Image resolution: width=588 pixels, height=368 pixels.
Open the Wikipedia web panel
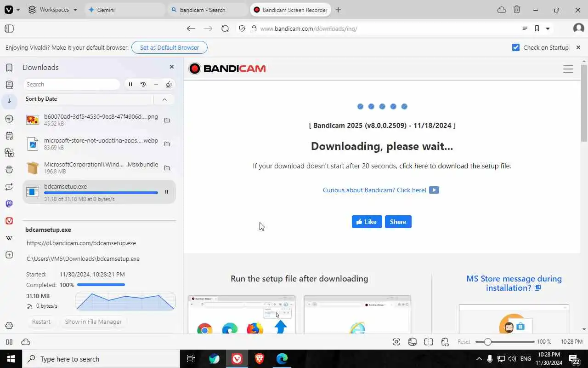tap(9, 238)
